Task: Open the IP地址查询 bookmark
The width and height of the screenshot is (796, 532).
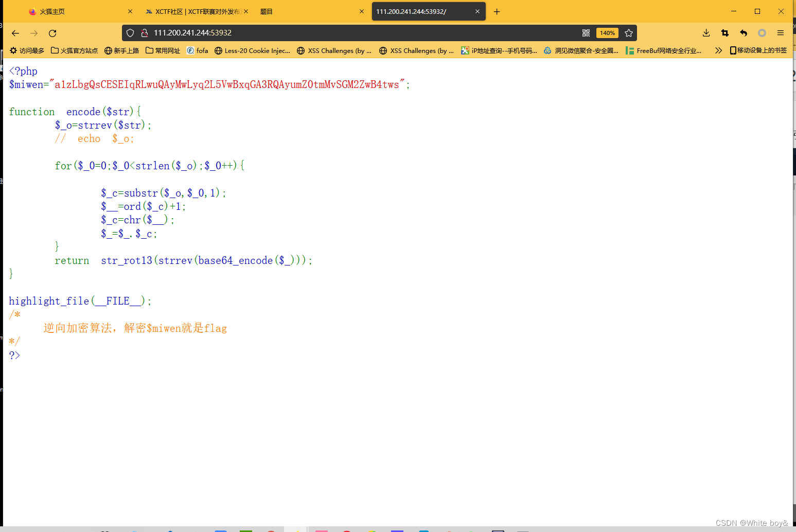Action: point(499,50)
